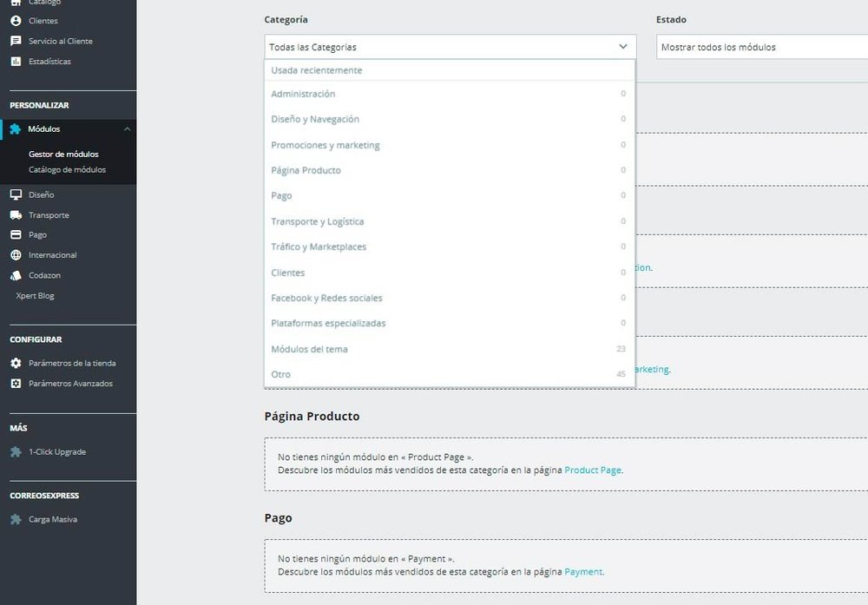
Task: Collapse the Módulos menu chevron
Action: [128, 129]
